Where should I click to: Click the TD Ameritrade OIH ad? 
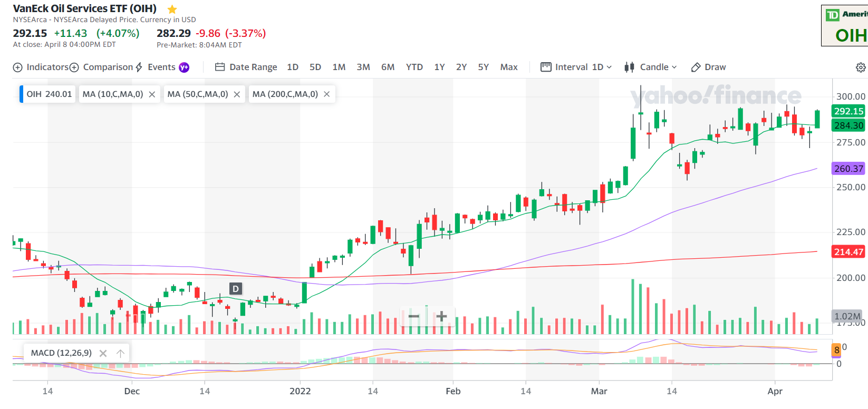tap(845, 25)
